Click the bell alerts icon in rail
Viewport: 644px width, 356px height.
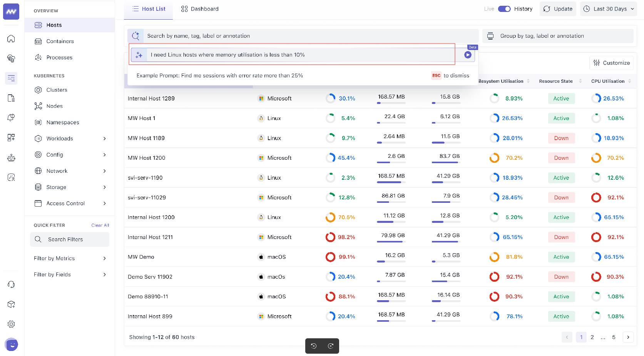pos(11,118)
